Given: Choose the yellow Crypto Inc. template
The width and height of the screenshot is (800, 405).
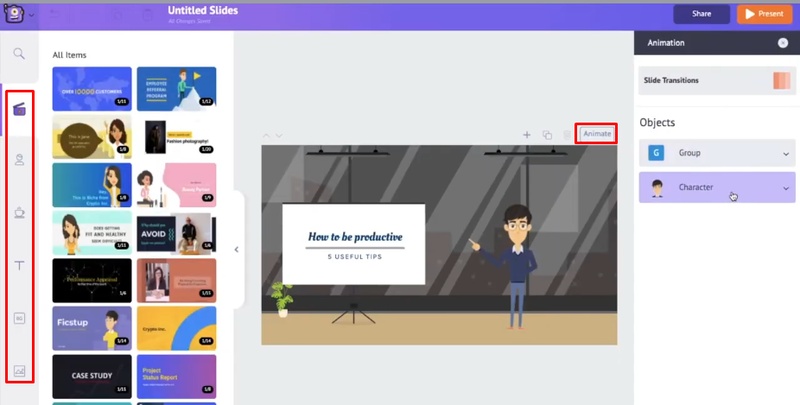Looking at the screenshot, I should pos(177,328).
